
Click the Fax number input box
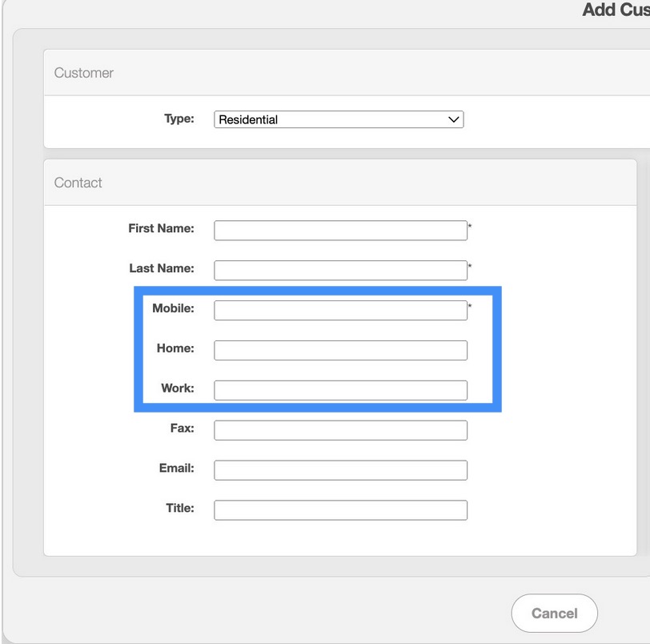[340, 430]
